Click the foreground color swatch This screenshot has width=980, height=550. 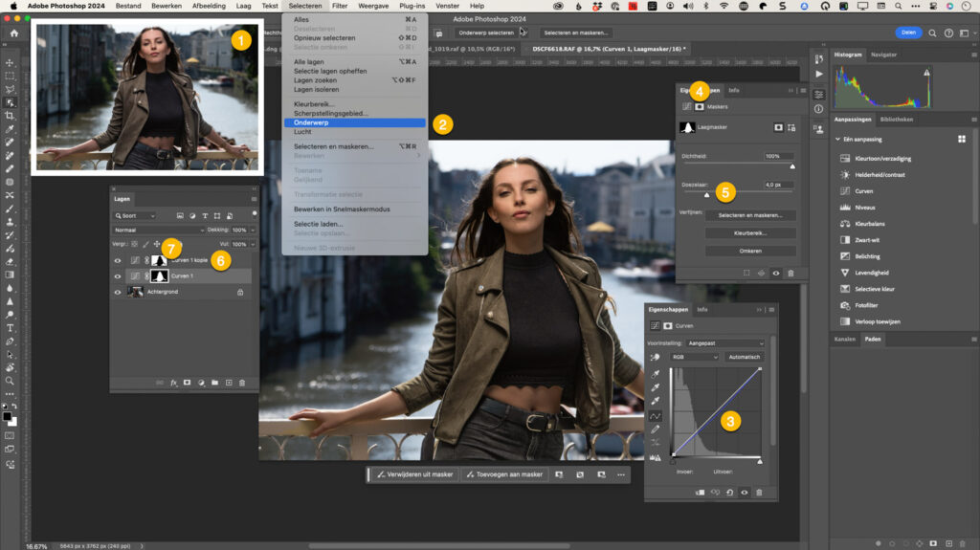click(7, 417)
